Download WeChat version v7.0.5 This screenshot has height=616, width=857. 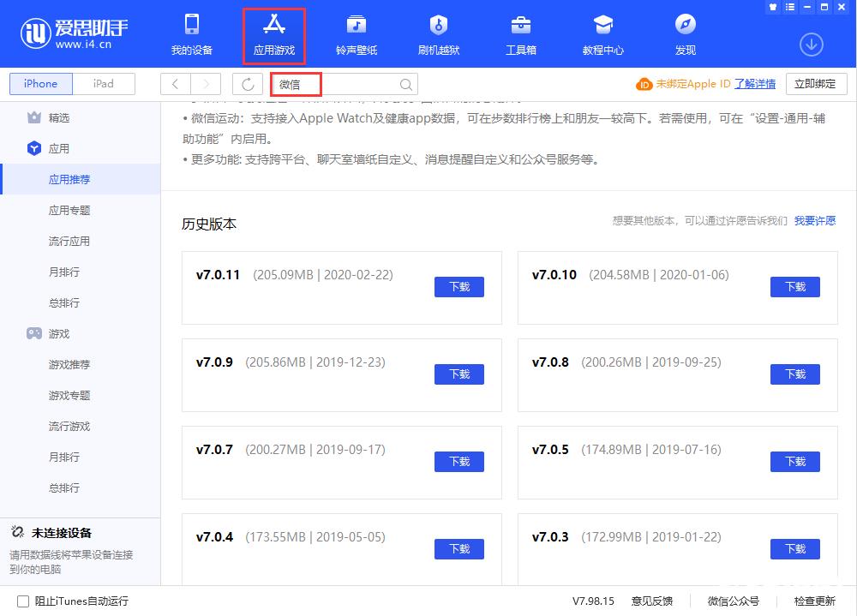pos(795,462)
